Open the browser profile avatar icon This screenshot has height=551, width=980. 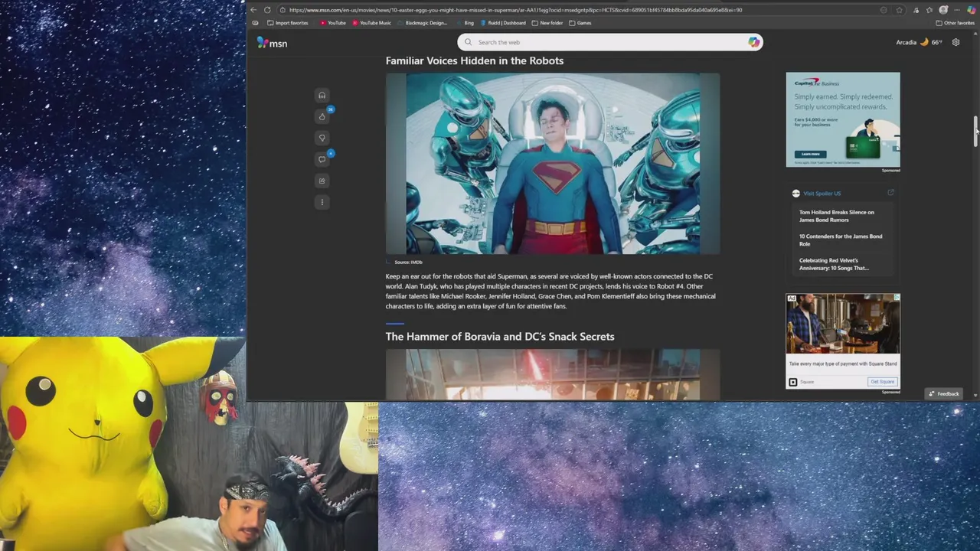943,10
